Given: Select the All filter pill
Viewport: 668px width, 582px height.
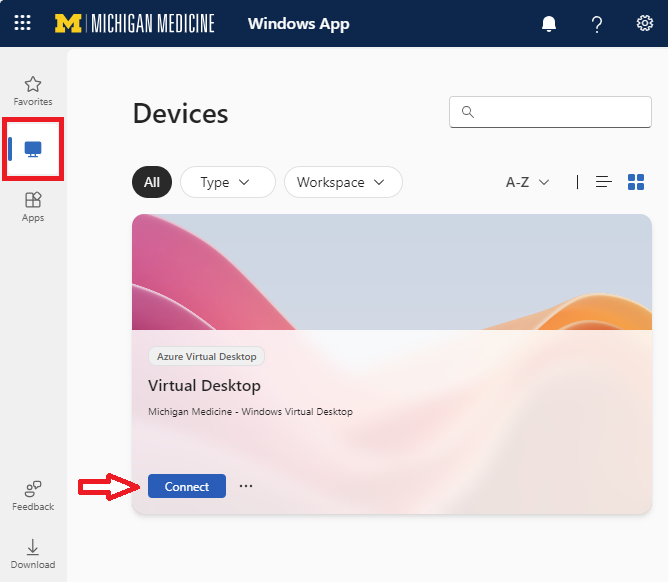Looking at the screenshot, I should point(152,182).
